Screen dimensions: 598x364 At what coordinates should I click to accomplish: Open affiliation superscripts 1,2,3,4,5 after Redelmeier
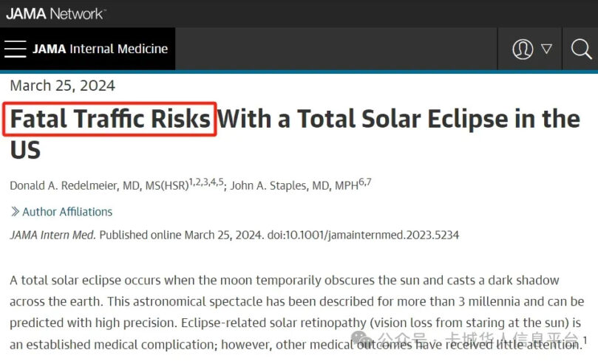click(x=206, y=182)
